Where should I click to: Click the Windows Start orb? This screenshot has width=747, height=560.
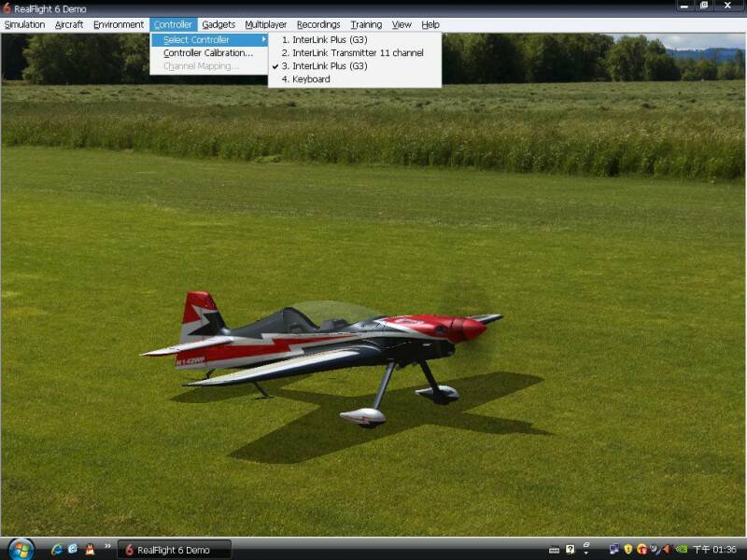[x=20, y=549]
